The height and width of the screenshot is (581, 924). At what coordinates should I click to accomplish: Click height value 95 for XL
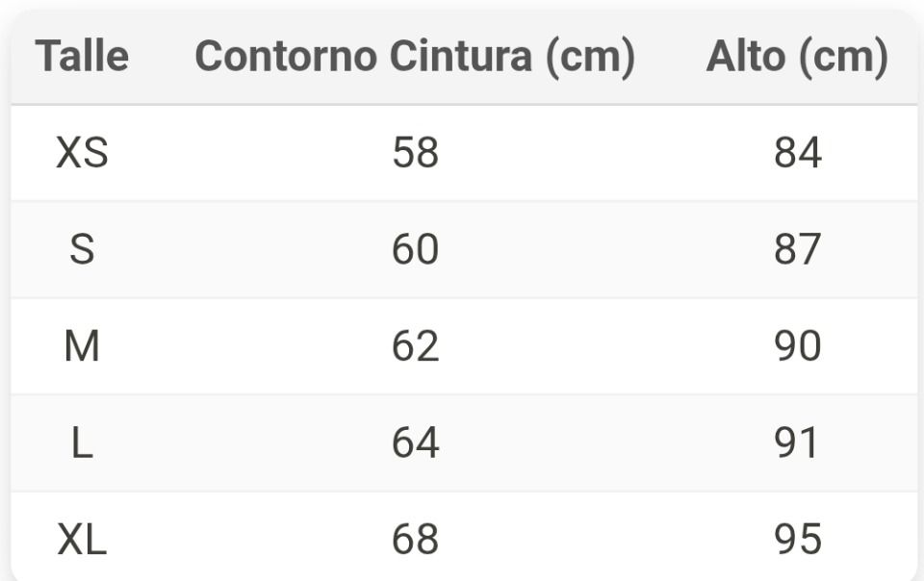point(797,540)
